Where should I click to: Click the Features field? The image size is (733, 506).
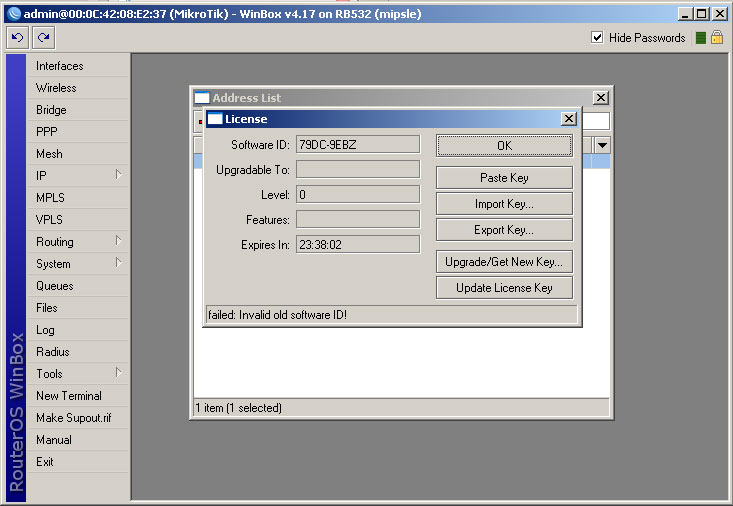click(358, 219)
